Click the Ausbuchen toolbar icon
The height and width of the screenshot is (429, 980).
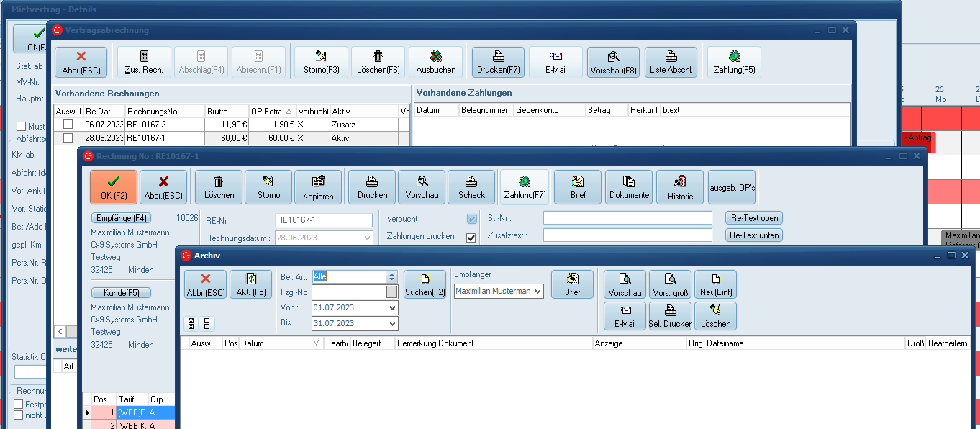point(435,62)
